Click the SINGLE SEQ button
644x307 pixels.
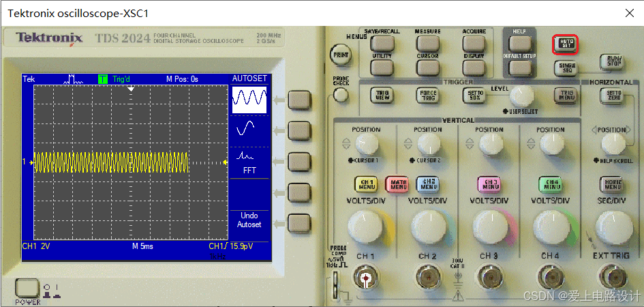567,67
